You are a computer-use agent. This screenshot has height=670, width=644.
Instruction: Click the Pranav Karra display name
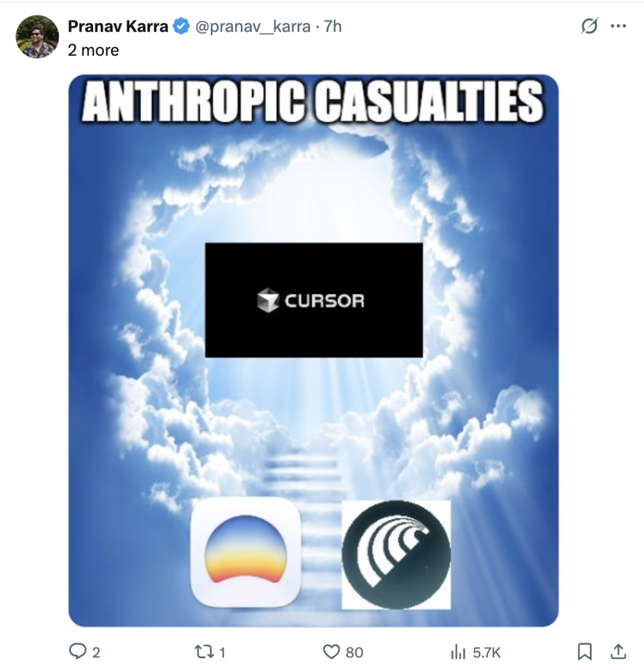pos(118,26)
